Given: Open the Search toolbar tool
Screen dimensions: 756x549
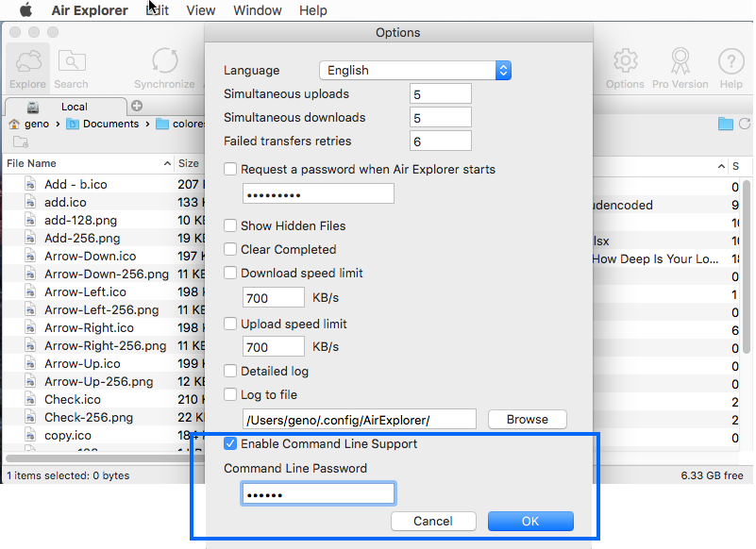Looking at the screenshot, I should pos(72,69).
